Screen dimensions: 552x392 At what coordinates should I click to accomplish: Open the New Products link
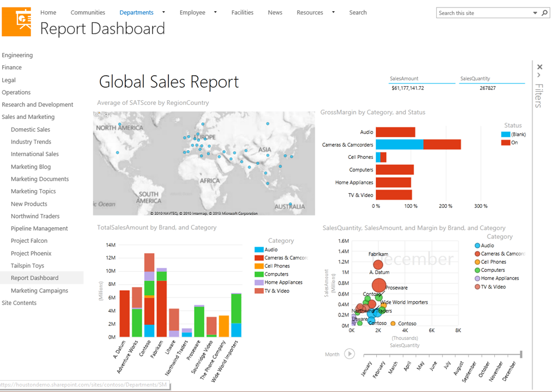(x=29, y=204)
